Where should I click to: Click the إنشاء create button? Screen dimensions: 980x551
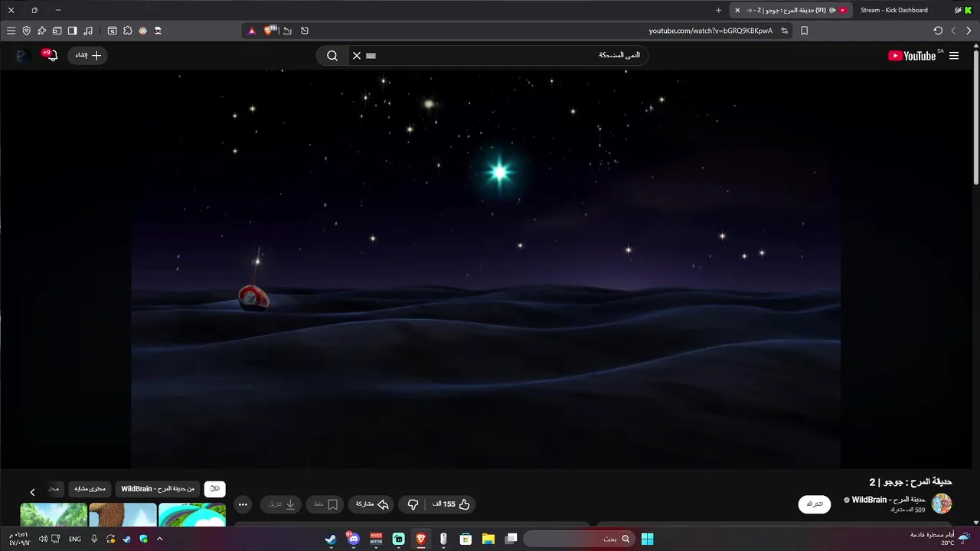tap(87, 55)
